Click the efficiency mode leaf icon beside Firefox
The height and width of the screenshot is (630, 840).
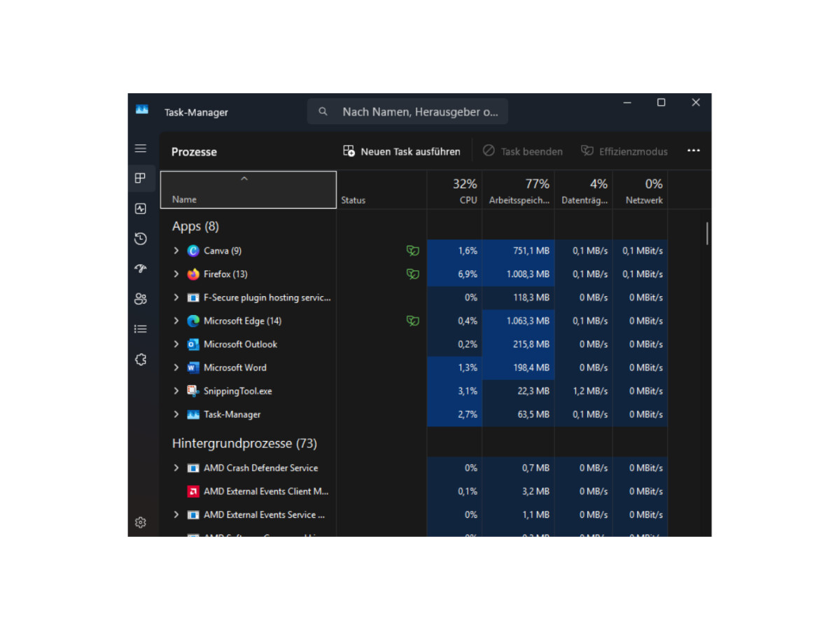(412, 274)
